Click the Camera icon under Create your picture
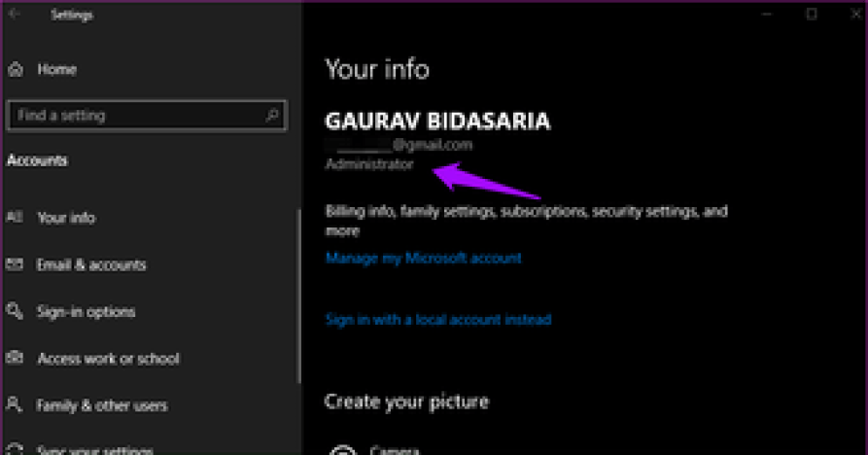868x455 pixels. tap(341, 450)
